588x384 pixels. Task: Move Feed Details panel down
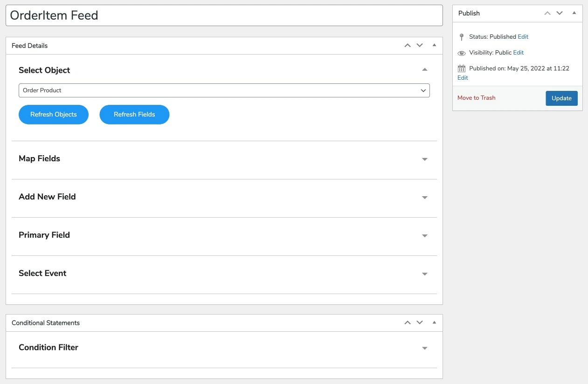point(420,46)
